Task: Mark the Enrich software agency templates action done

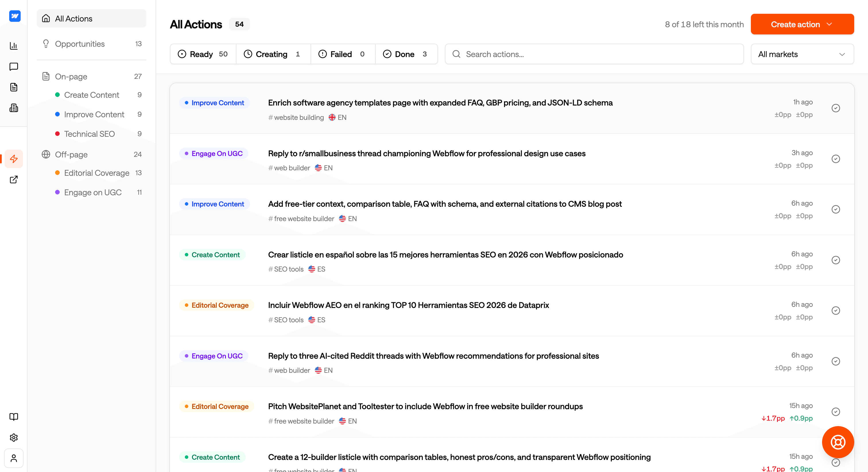Action: click(836, 108)
